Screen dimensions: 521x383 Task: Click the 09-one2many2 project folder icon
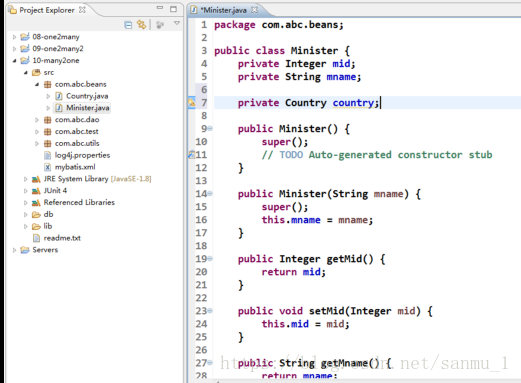(x=25, y=48)
